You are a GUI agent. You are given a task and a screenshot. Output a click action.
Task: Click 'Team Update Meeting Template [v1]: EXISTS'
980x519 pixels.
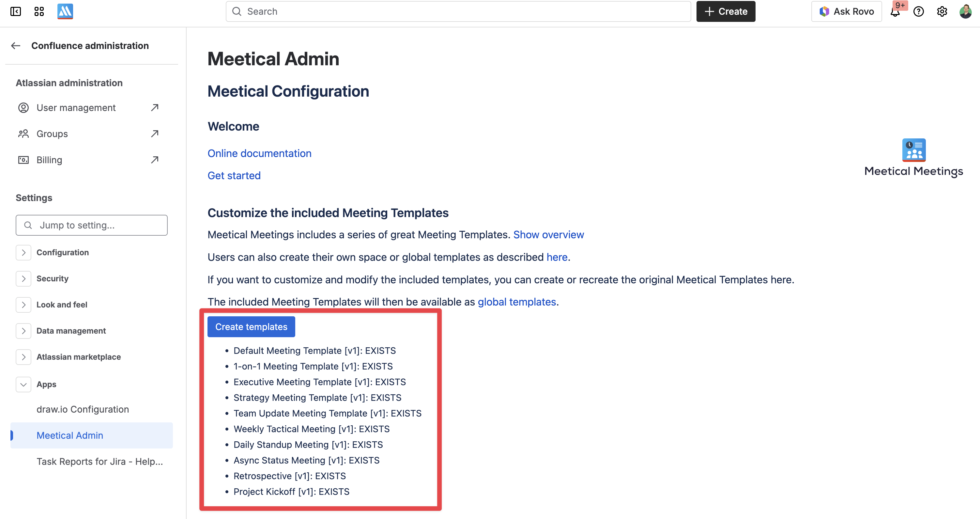pyautogui.click(x=328, y=413)
